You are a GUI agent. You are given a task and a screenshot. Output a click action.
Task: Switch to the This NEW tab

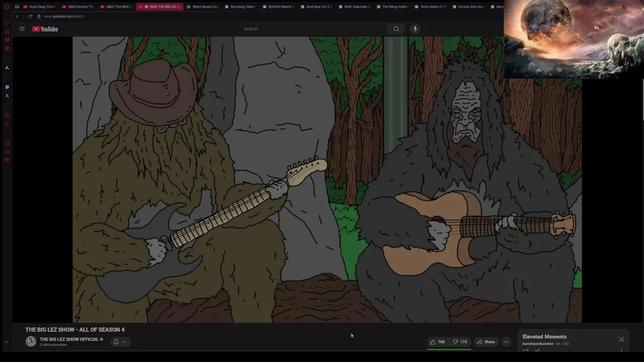pyautogui.click(x=116, y=7)
